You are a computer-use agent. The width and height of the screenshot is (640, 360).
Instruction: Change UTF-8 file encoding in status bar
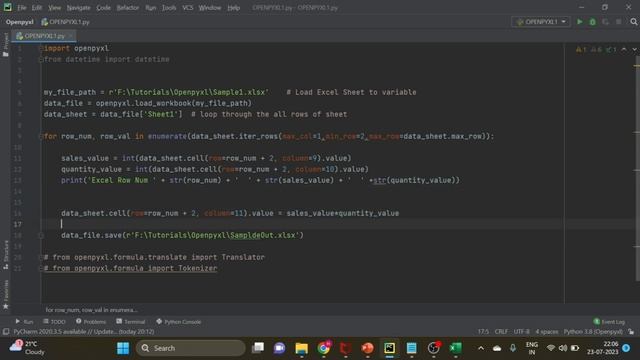(x=521, y=332)
